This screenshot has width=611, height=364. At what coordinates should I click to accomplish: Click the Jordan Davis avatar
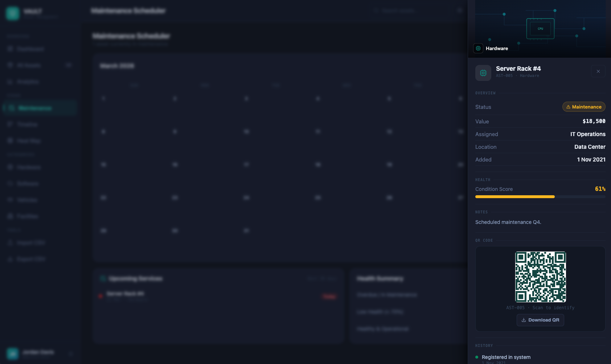point(13,353)
